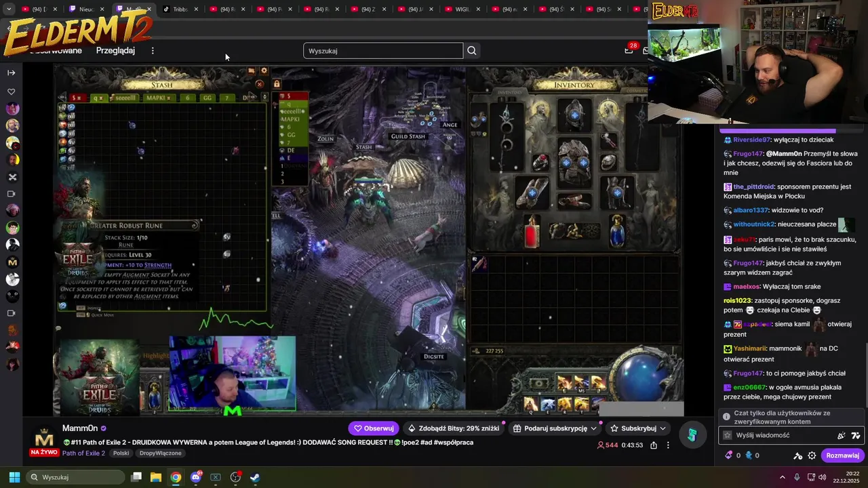Click the info icon in verified-chat notice
Image resolution: width=868 pixels, height=488 pixels.
tap(726, 417)
